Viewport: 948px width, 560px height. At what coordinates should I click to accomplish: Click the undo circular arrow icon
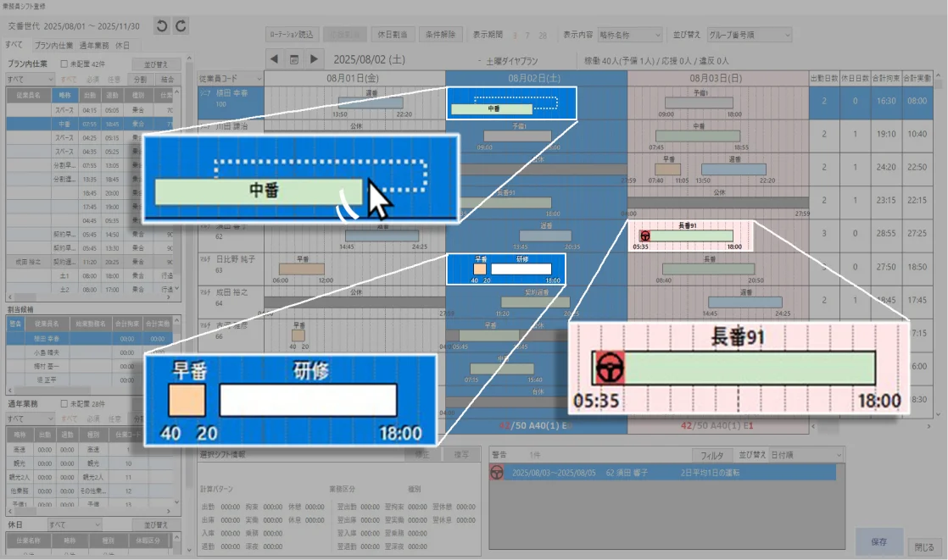point(161,26)
